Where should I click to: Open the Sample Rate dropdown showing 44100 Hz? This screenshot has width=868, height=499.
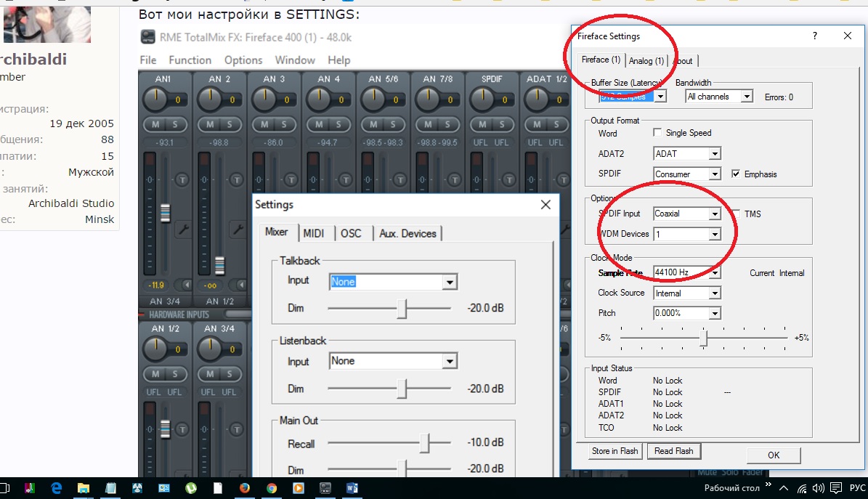(687, 272)
